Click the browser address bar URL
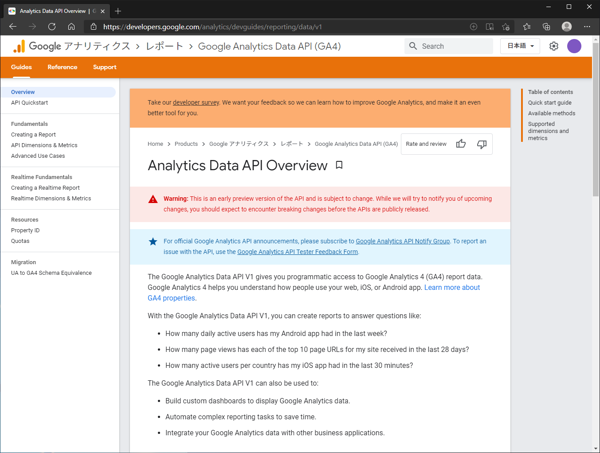 click(212, 27)
